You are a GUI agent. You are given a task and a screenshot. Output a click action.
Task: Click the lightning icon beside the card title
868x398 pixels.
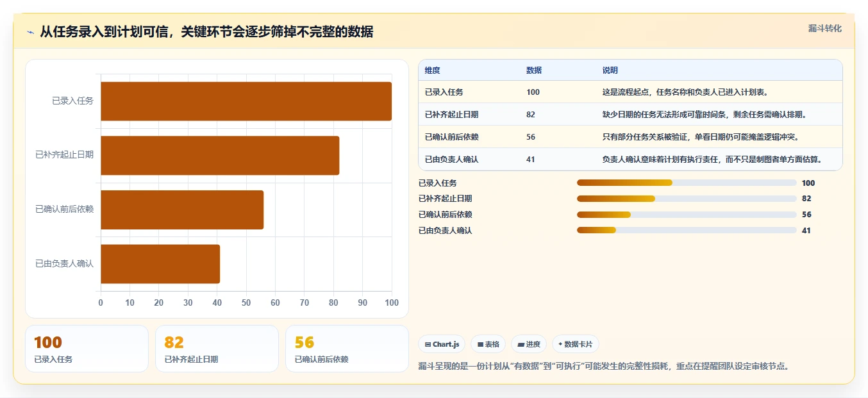(31, 32)
